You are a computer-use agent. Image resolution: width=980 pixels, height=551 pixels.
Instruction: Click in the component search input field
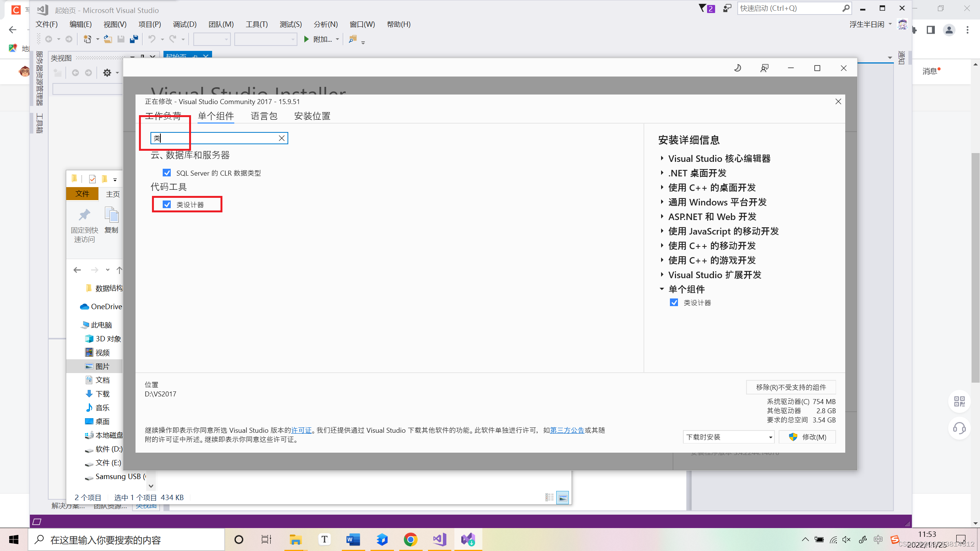[218, 138]
